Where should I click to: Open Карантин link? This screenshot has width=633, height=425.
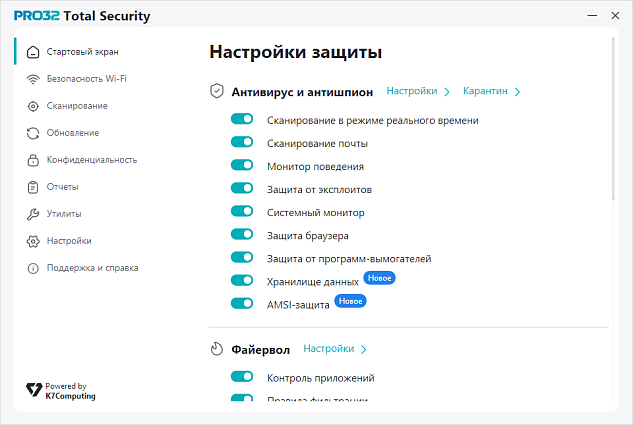[x=485, y=91]
